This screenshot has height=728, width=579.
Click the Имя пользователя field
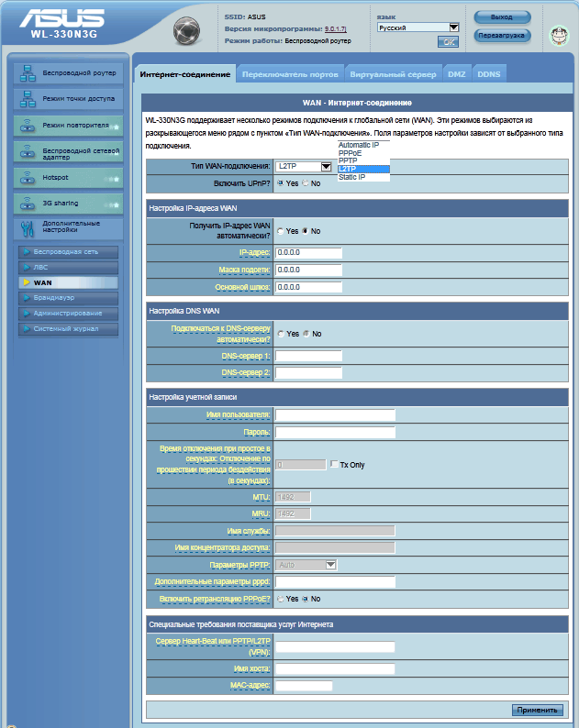(335, 415)
